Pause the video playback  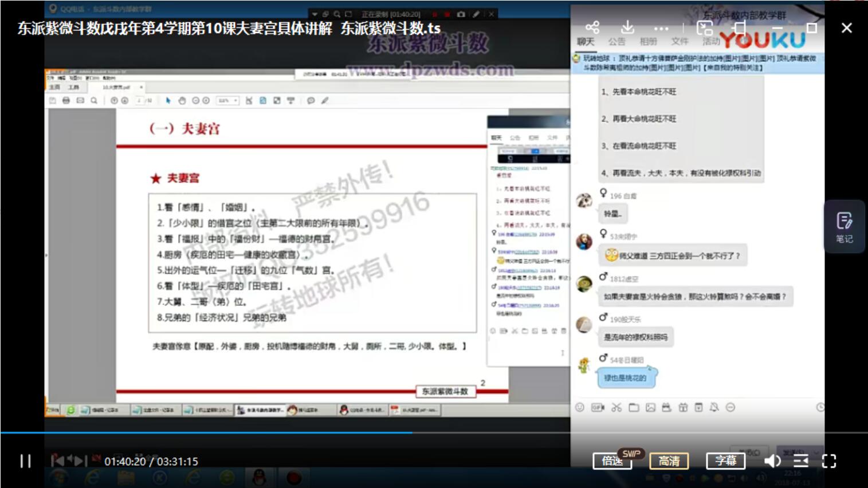pos(25,461)
